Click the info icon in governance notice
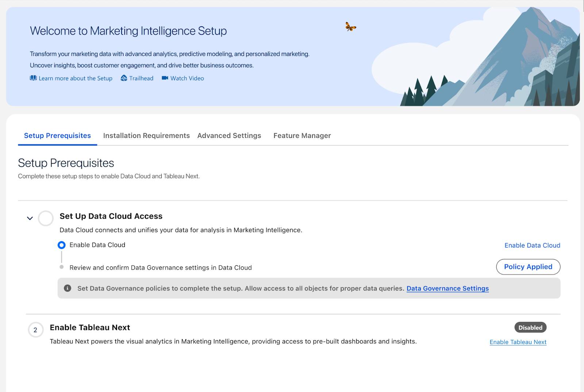 click(68, 288)
